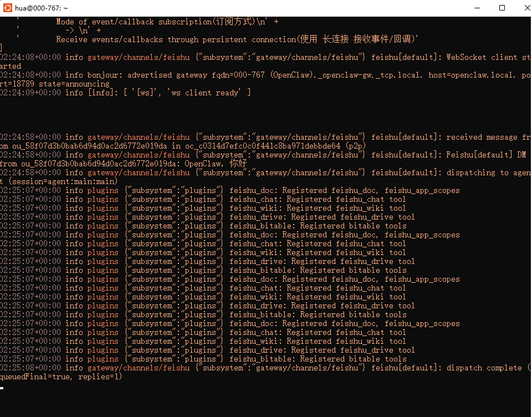Click '(session=agent:main:main)' text
Viewport: 532px width, 417px height.
(63, 182)
